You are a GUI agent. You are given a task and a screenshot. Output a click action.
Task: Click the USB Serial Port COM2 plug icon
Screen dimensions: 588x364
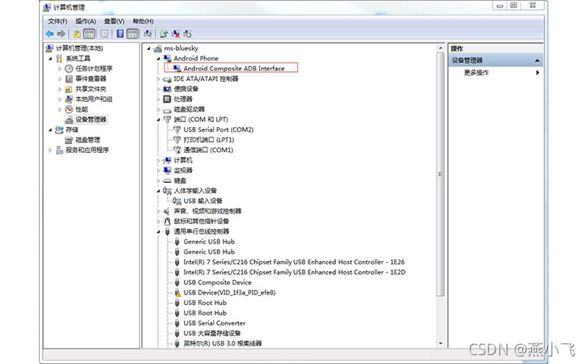pyautogui.click(x=177, y=129)
